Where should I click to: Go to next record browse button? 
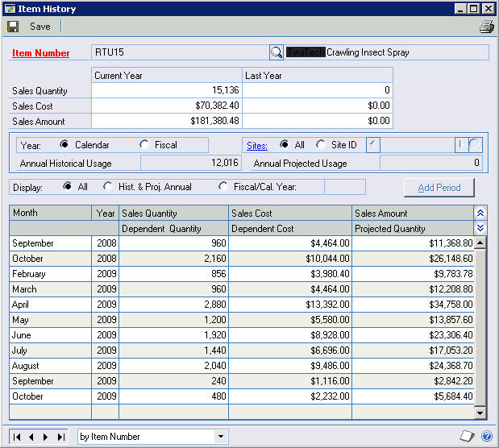tap(45, 437)
